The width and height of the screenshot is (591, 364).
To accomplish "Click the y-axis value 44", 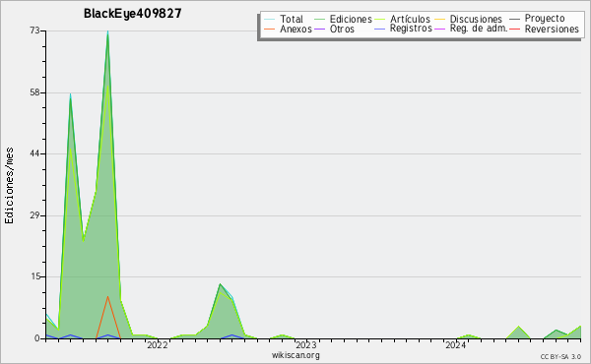I will [35, 153].
